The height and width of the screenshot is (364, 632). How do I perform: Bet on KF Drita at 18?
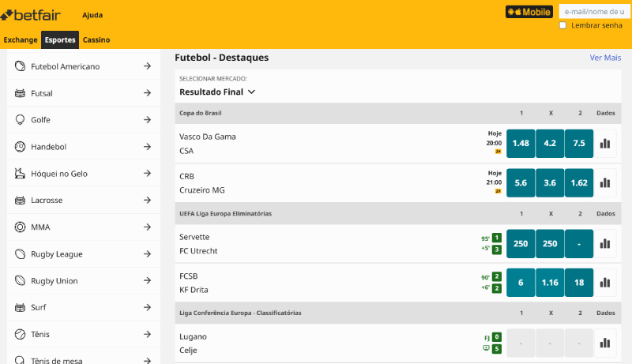tap(579, 283)
